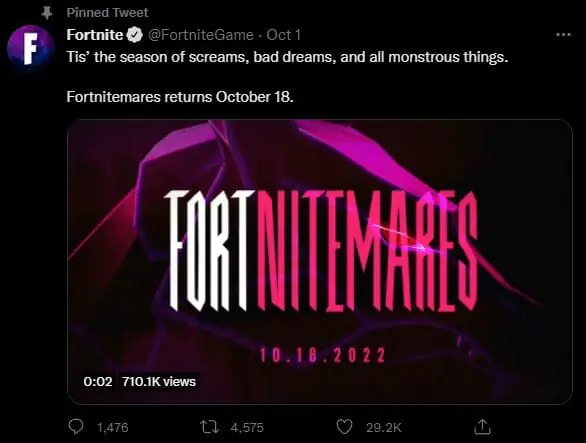Click the tweet text about Fortnitemares returning
586x443 pixels.
(180, 97)
